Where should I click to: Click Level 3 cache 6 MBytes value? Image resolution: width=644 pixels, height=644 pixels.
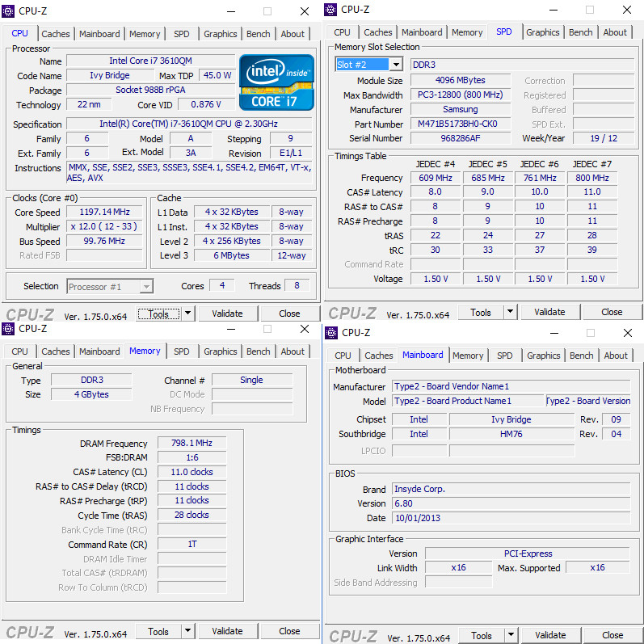(x=231, y=255)
